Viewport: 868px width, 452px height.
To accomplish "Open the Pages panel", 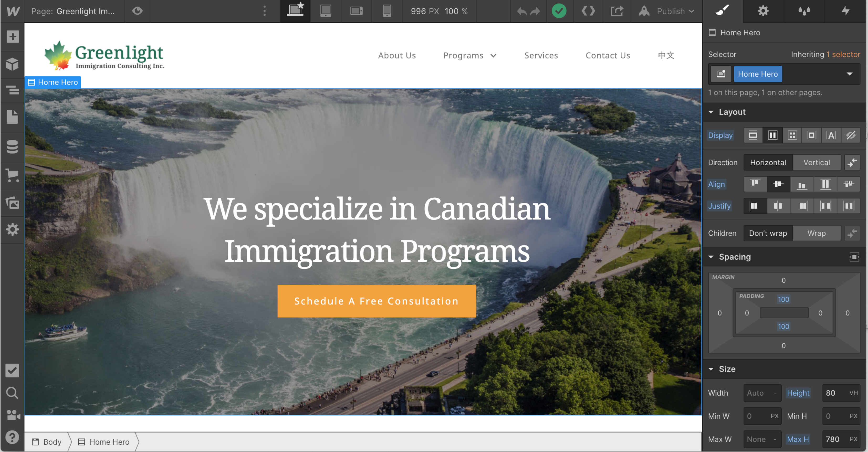I will (12, 117).
